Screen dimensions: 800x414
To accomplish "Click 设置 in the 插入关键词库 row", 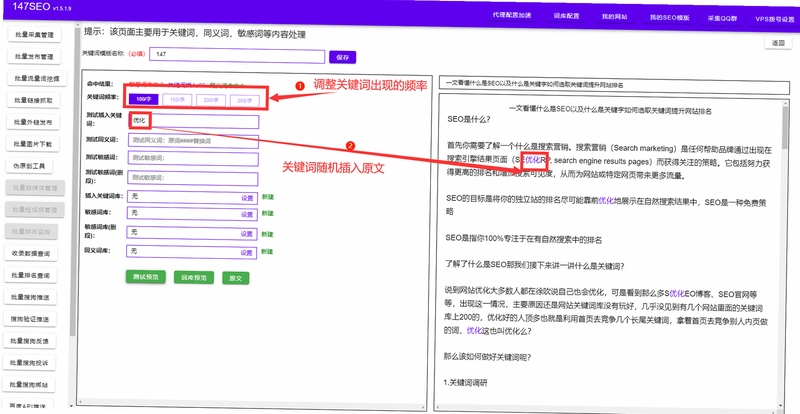I will [247, 198].
